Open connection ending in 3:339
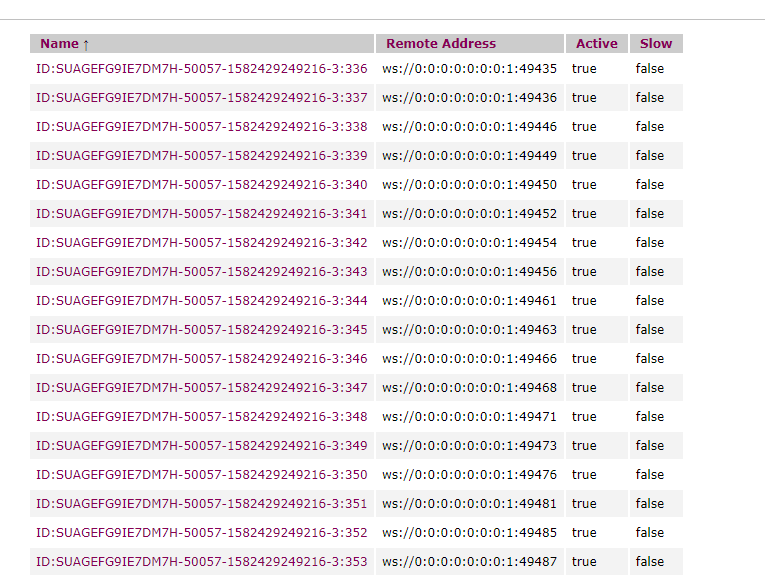Image resolution: width=765 pixels, height=586 pixels. point(202,156)
